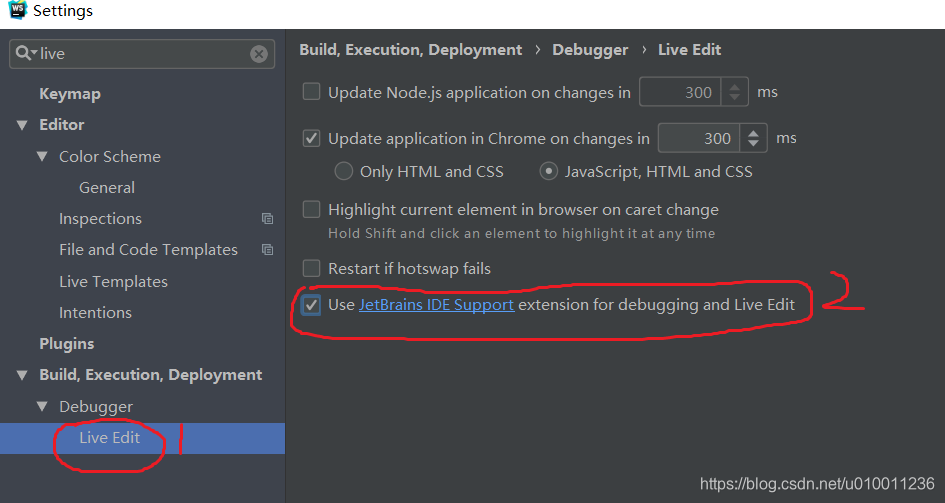The width and height of the screenshot is (945, 503).
Task: Click Live Edit in the breadcrumb
Action: 689,50
